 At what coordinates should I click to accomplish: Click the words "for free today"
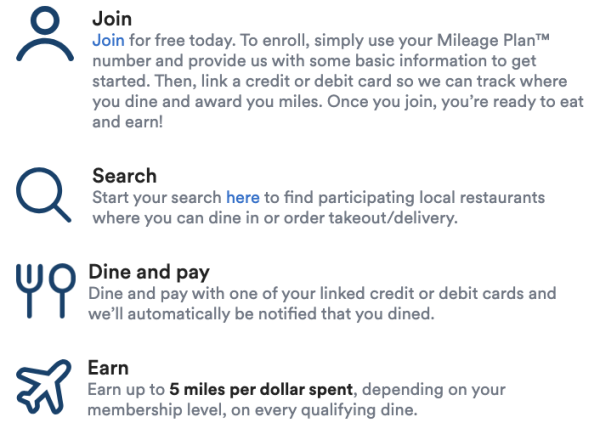[x=172, y=41]
